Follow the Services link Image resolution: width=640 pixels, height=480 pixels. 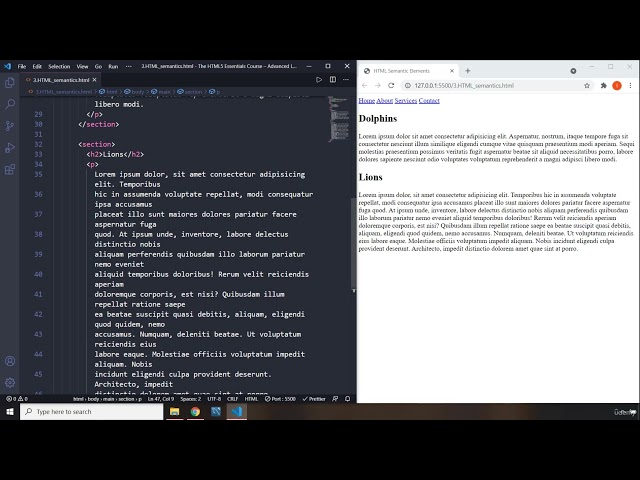tap(406, 100)
